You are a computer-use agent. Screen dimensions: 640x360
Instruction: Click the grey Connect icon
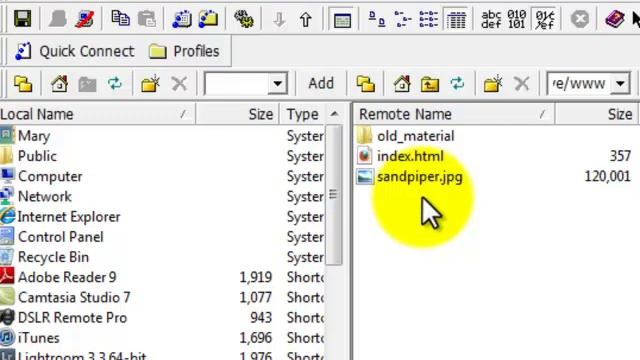coord(58,18)
